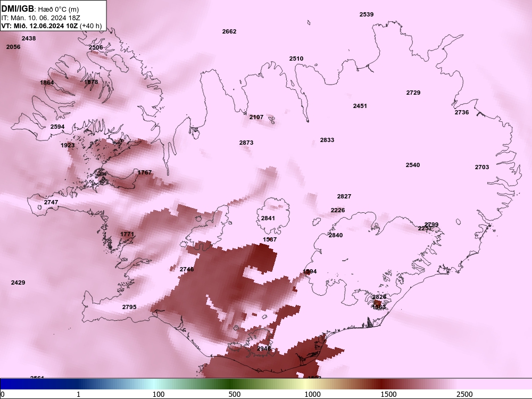This screenshot has width=532, height=399.
Task: Click the 2438 height label
Action: coord(29,38)
